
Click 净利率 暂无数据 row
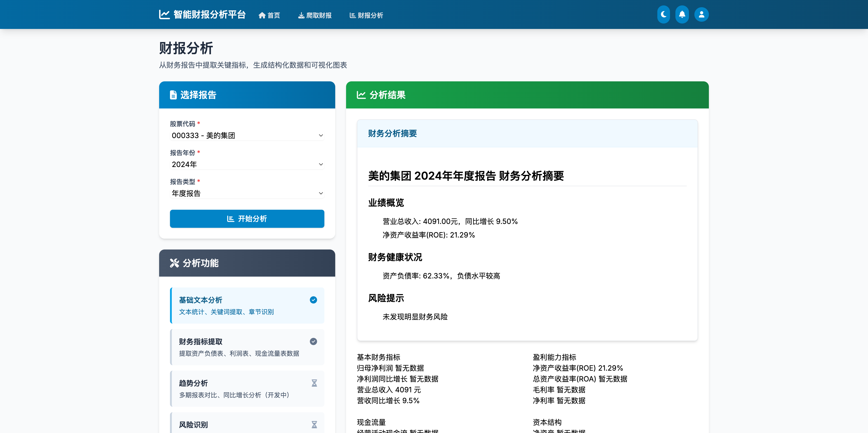coord(559,401)
